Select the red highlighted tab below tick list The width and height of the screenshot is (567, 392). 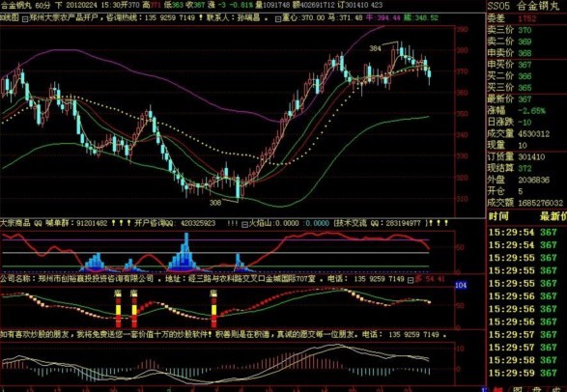point(498,389)
